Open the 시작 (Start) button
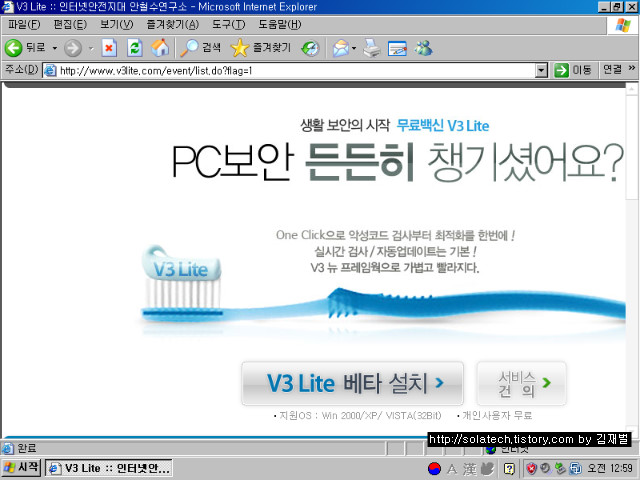This screenshot has height=480, width=640. pyautogui.click(x=21, y=467)
